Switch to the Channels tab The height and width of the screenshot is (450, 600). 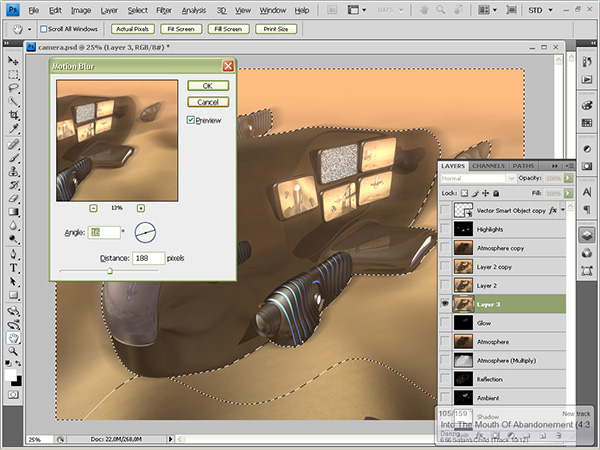point(489,165)
